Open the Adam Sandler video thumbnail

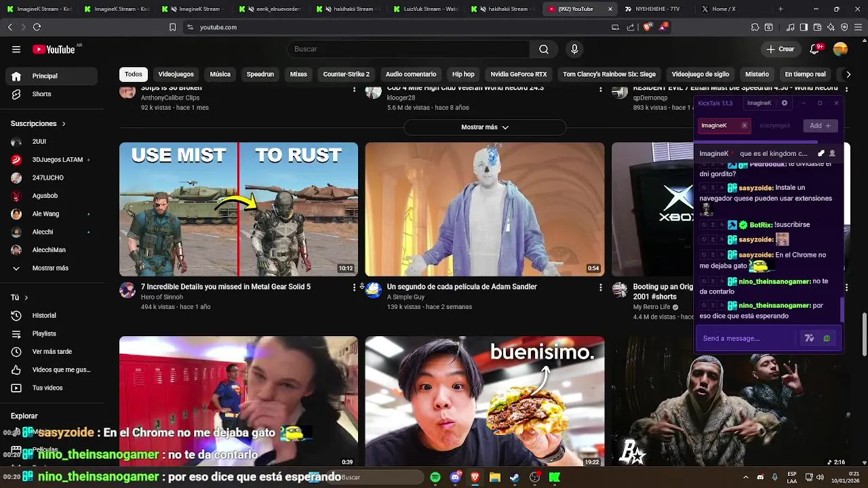pos(485,209)
